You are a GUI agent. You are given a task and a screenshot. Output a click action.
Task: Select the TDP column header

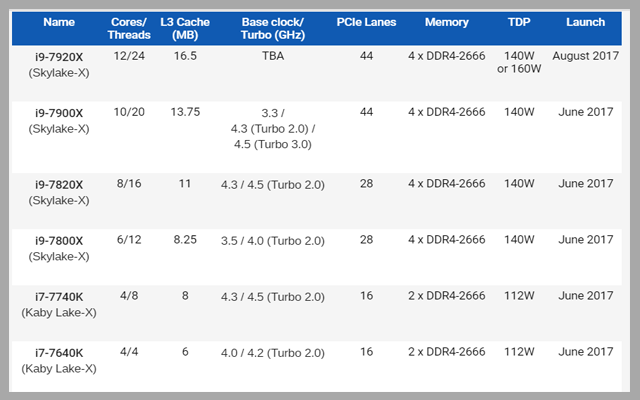[520, 21]
